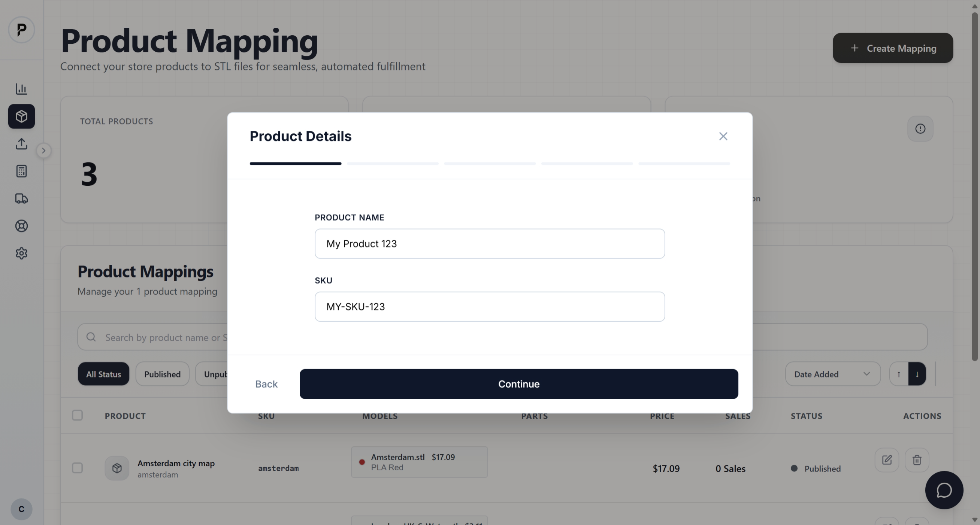This screenshot has height=525, width=980.
Task: Filter by All Status
Action: [103, 374]
